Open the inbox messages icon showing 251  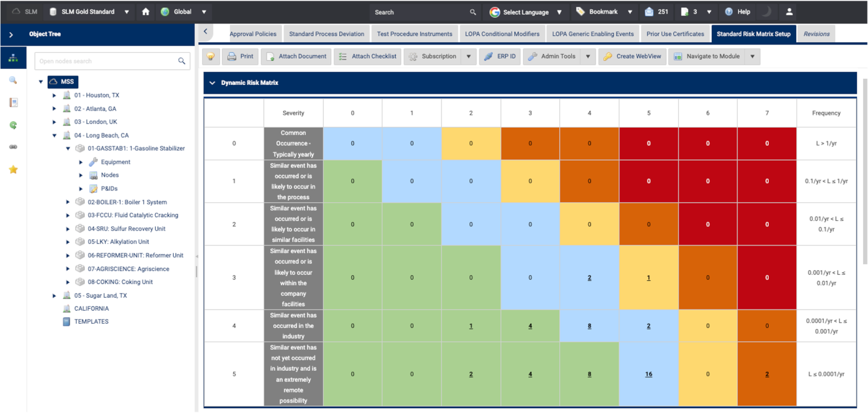(x=656, y=12)
